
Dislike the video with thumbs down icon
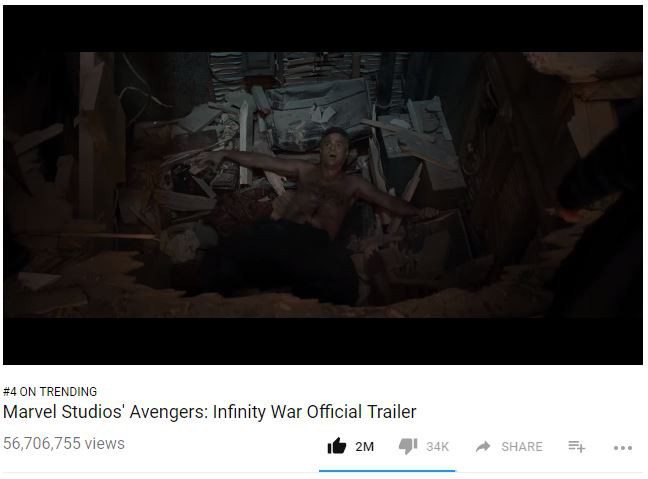(x=408, y=446)
